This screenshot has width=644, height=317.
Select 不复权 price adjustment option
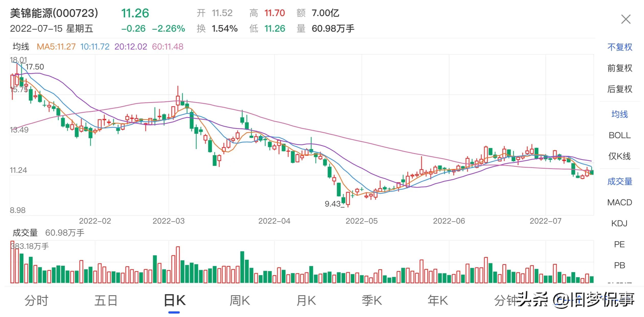[619, 47]
